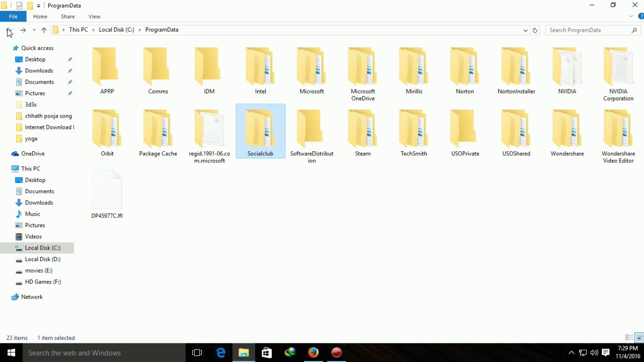The height and width of the screenshot is (362, 644).
Task: Open Task View on the taskbar
Action: (x=197, y=353)
